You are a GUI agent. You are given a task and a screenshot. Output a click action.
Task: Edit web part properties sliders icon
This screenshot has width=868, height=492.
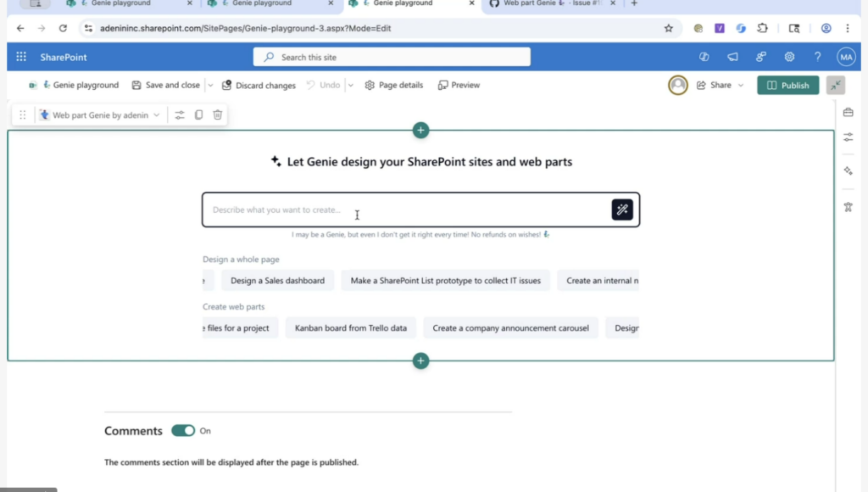click(x=180, y=115)
